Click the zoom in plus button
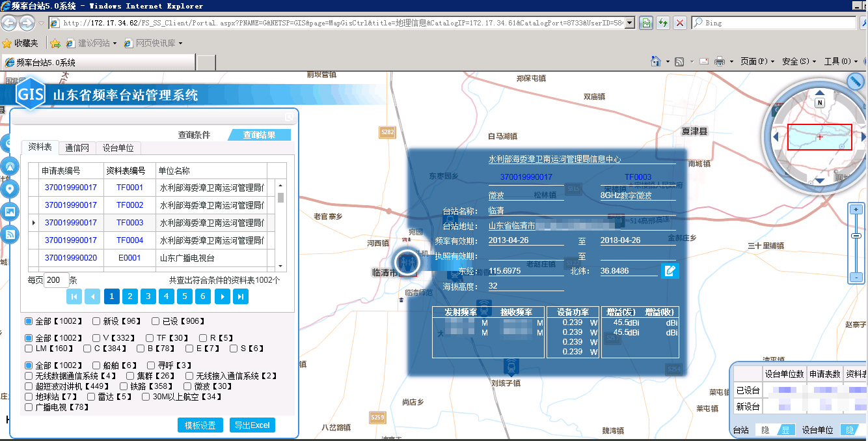868x441 pixels. coord(856,210)
